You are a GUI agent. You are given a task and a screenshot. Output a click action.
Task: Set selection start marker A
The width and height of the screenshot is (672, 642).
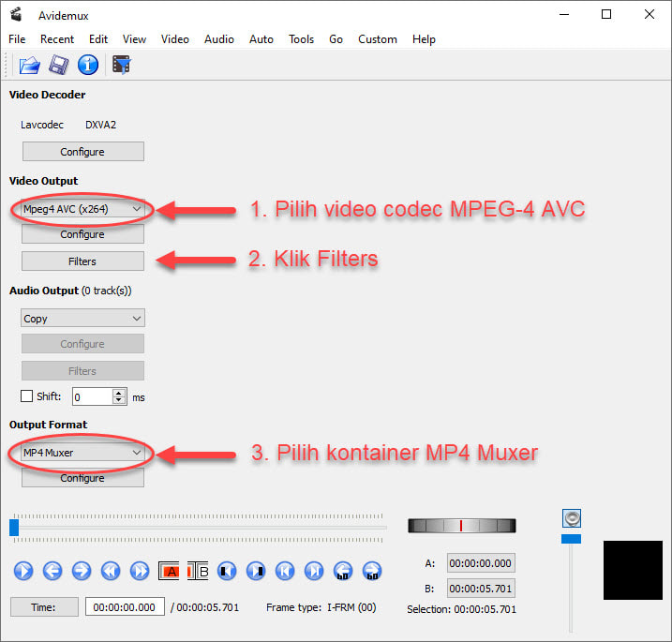[169, 571]
